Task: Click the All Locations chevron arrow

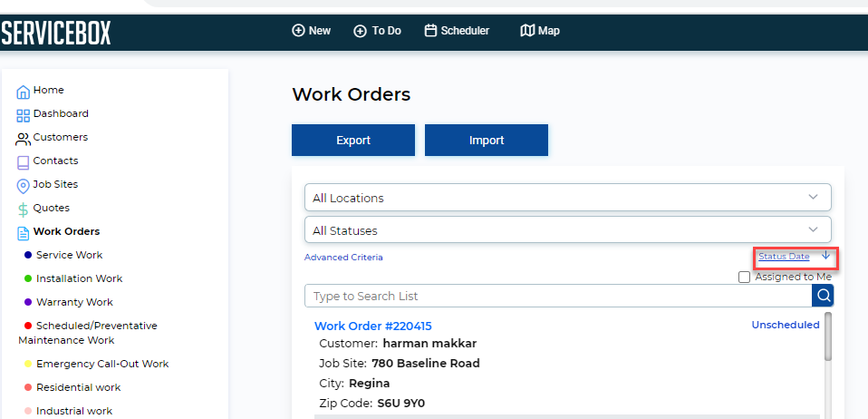Action: point(813,197)
